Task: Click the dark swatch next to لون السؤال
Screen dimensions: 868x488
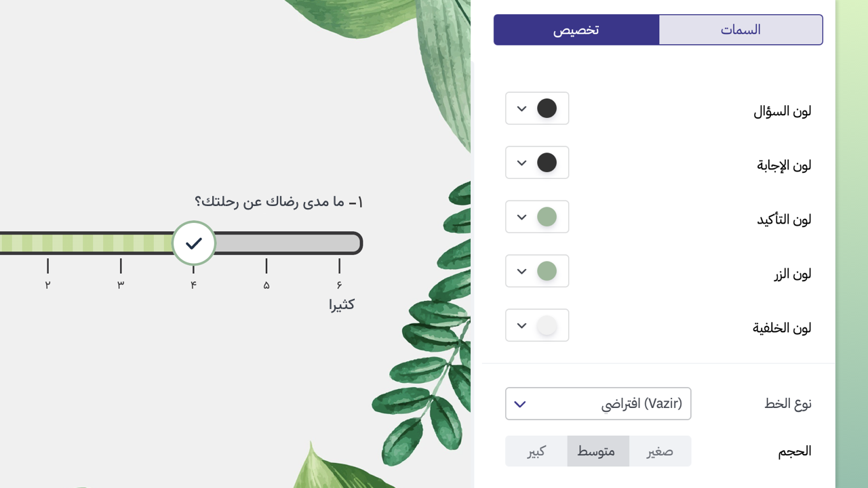Action: (x=547, y=108)
